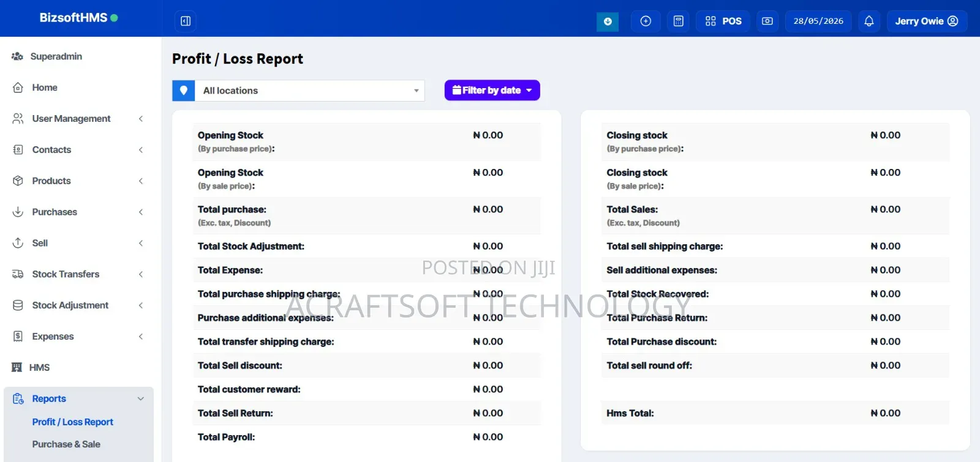This screenshot has height=462, width=980.
Task: Open notifications bell icon
Action: (x=869, y=21)
